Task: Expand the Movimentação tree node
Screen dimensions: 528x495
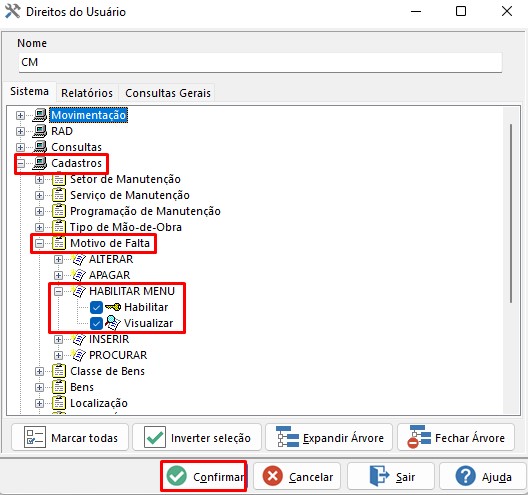Action: pyautogui.click(x=20, y=115)
